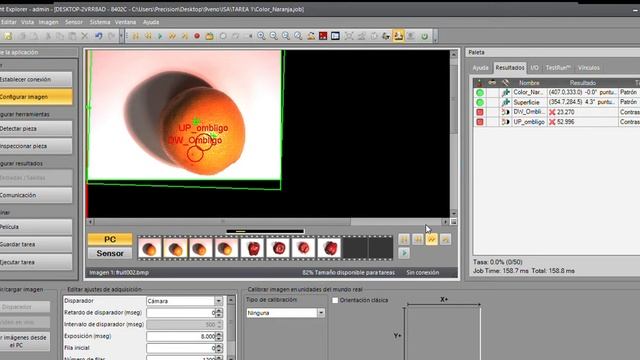Click the red square toolbar icon
The width and height of the screenshot is (640, 360).
(323, 36)
